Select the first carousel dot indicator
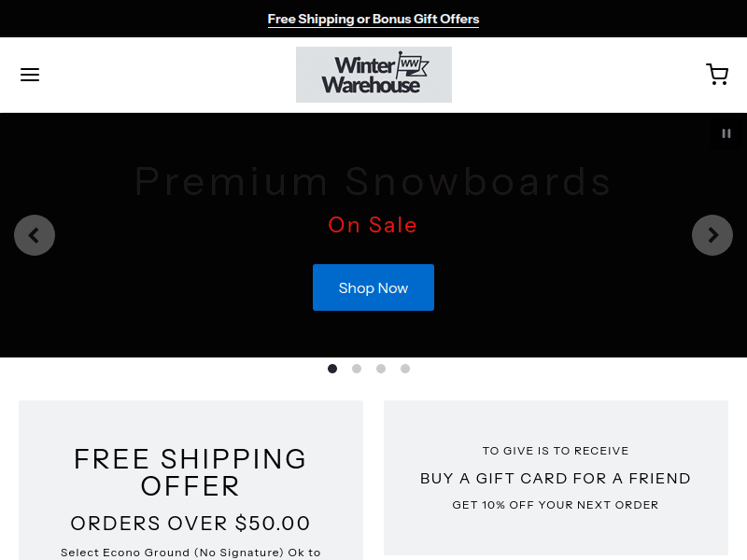 point(332,369)
